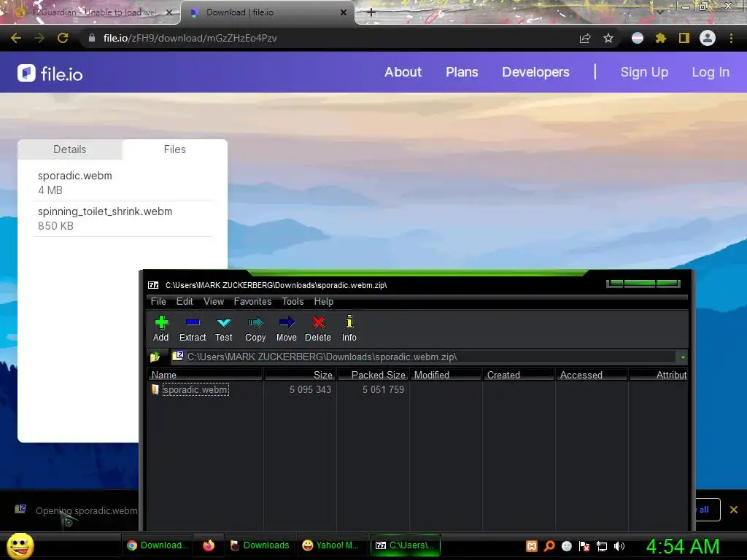Screen dimensions: 747x560
Task: Open the smiley Start button
Action: coord(20,545)
